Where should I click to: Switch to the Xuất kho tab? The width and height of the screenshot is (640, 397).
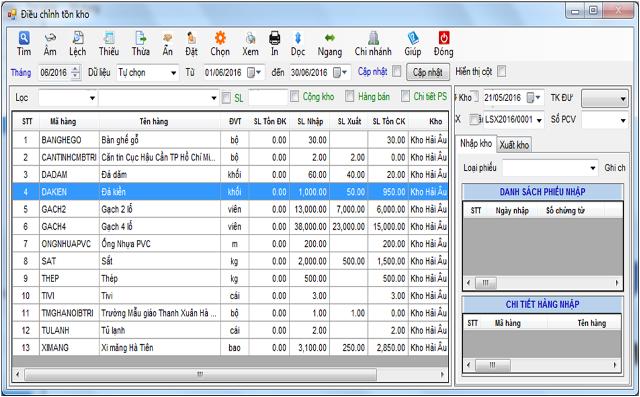[x=514, y=144]
